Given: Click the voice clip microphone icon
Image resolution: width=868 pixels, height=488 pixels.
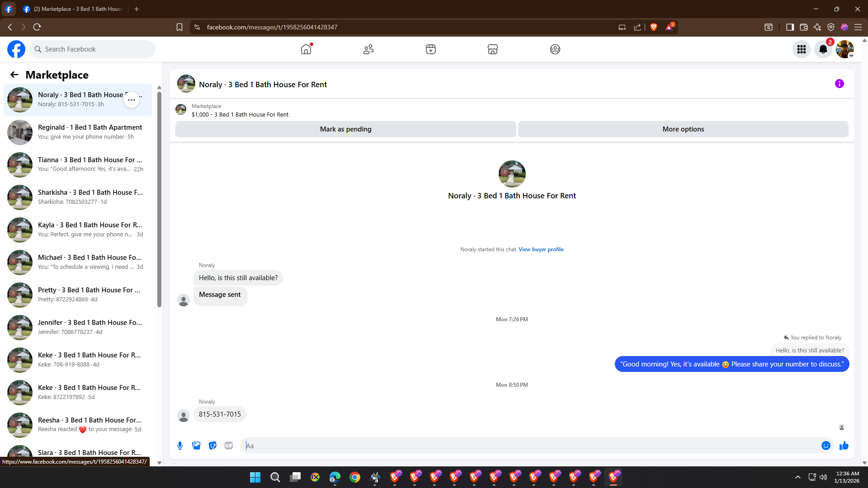Looking at the screenshot, I should pos(180,446).
